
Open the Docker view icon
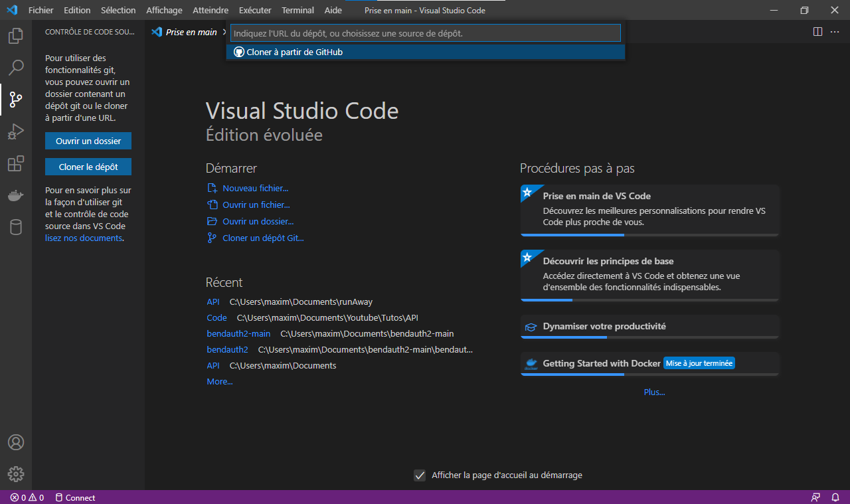[16, 195]
